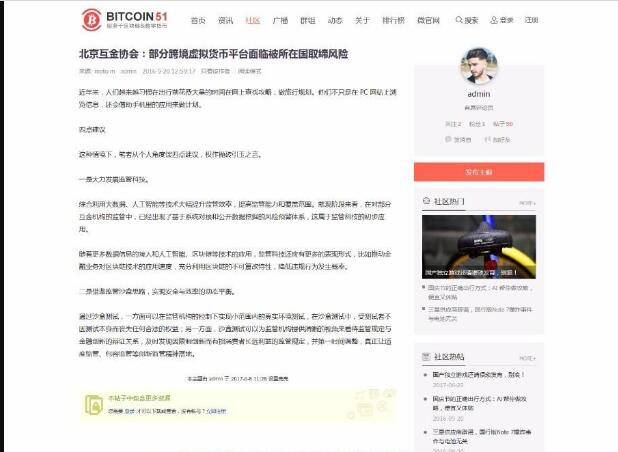Click the admin username in the sidebar
Screen dimensions: 618x452
coord(479,94)
